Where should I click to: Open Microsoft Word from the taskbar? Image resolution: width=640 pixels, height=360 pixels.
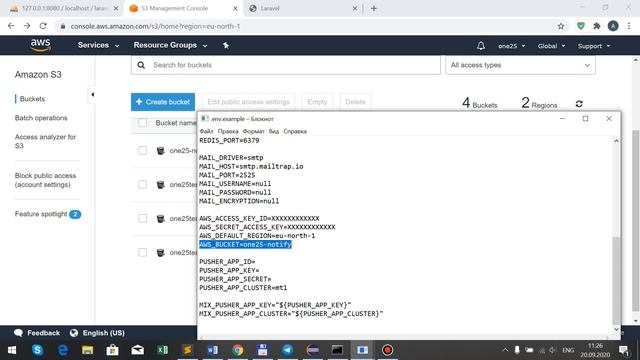(x=212, y=350)
